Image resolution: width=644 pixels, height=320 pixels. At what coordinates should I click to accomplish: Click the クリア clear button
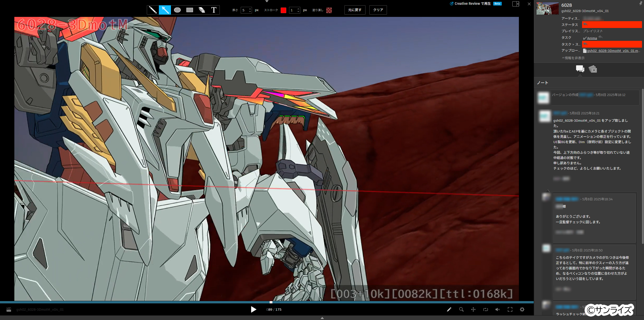tap(378, 10)
